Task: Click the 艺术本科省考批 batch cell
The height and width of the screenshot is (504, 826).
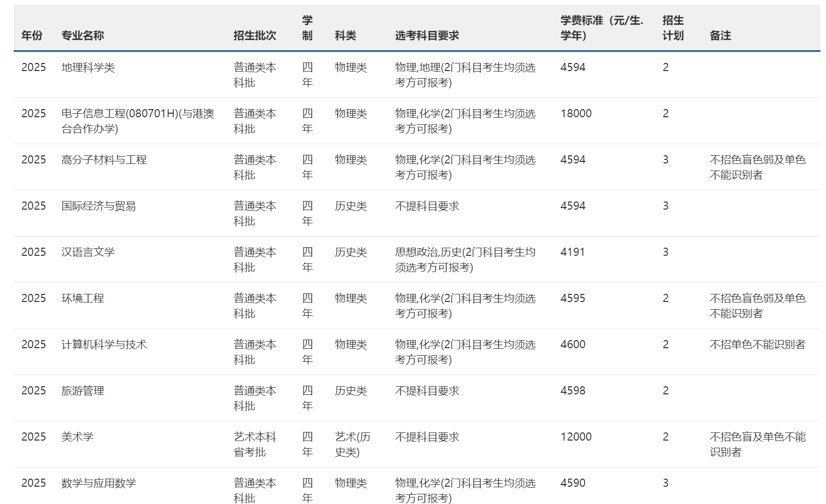Action: (x=255, y=444)
